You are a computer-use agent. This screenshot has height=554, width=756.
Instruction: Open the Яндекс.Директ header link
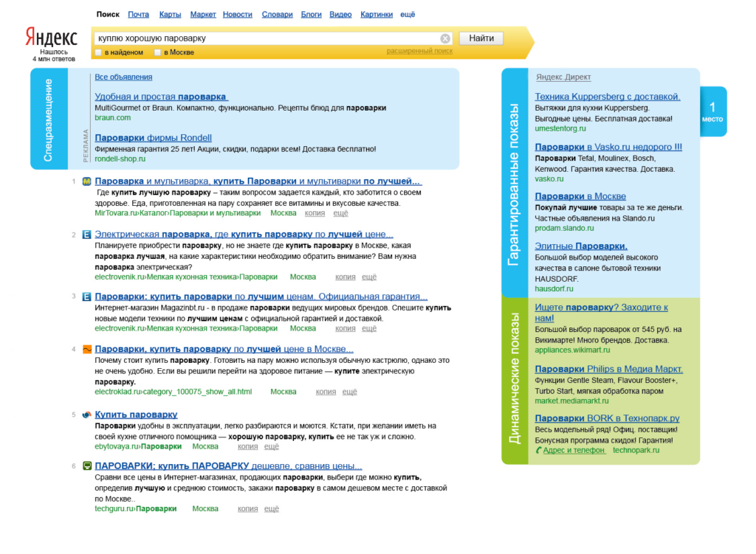[563, 77]
